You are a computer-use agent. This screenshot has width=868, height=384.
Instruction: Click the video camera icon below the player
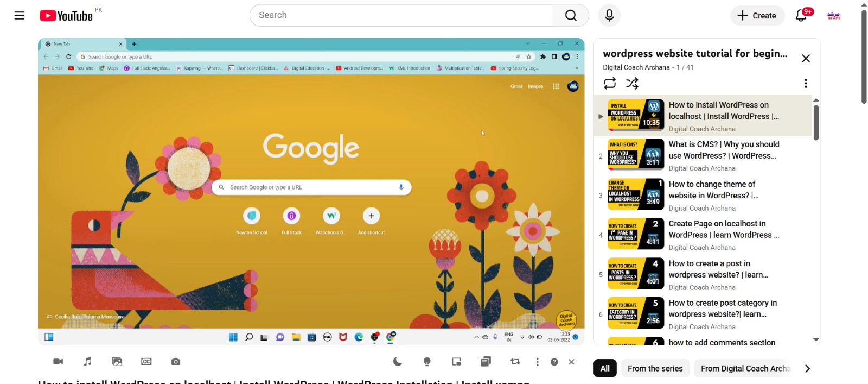(58, 362)
